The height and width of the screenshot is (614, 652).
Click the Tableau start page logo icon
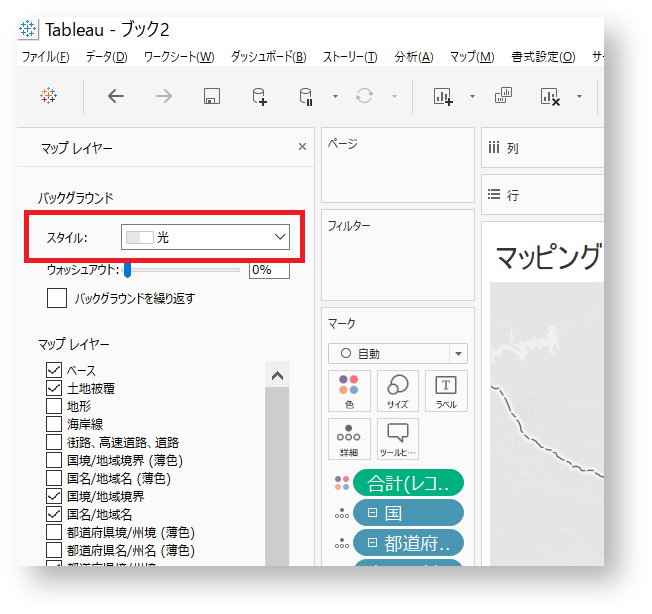pos(49,96)
